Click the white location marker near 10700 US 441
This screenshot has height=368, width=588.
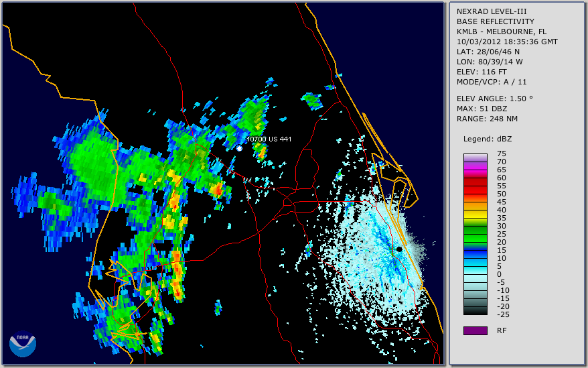coord(239,148)
